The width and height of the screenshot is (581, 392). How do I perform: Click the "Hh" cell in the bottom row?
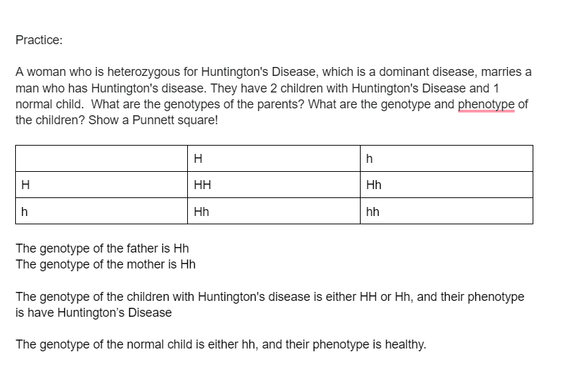point(274,211)
